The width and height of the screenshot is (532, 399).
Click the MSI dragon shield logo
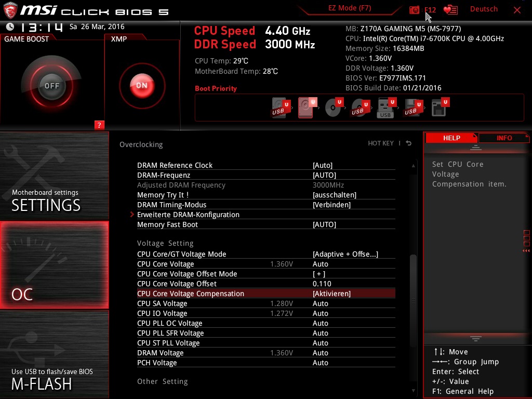click(x=10, y=10)
